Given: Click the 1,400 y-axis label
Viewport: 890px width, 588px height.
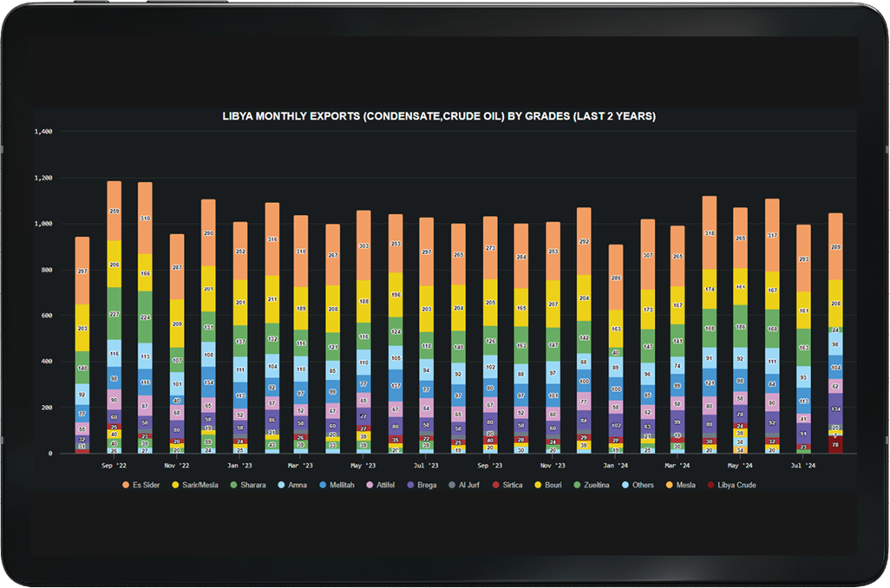Looking at the screenshot, I should [x=43, y=132].
